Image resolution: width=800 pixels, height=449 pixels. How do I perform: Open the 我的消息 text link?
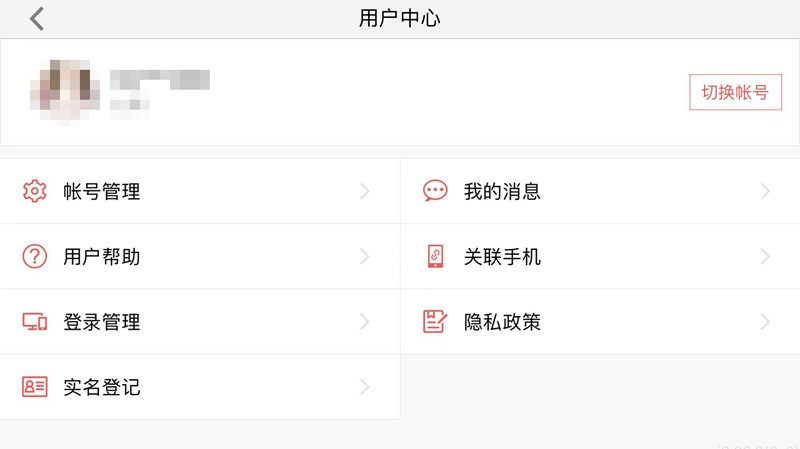tap(502, 191)
